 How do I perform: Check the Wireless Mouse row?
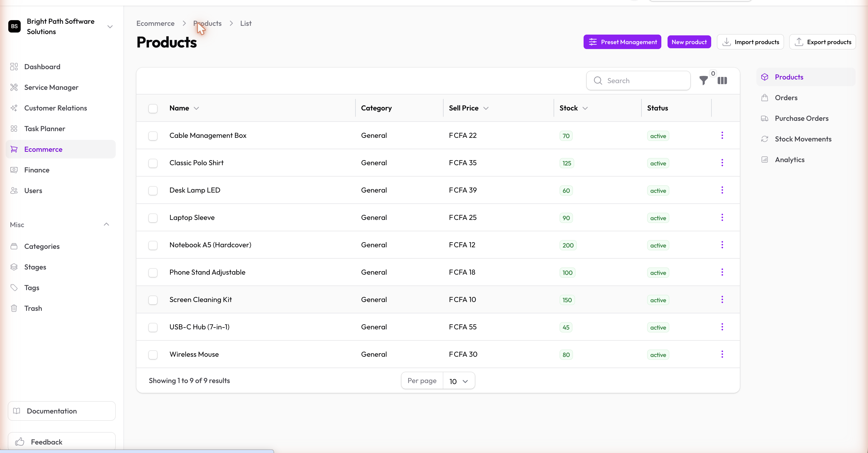pyautogui.click(x=153, y=355)
